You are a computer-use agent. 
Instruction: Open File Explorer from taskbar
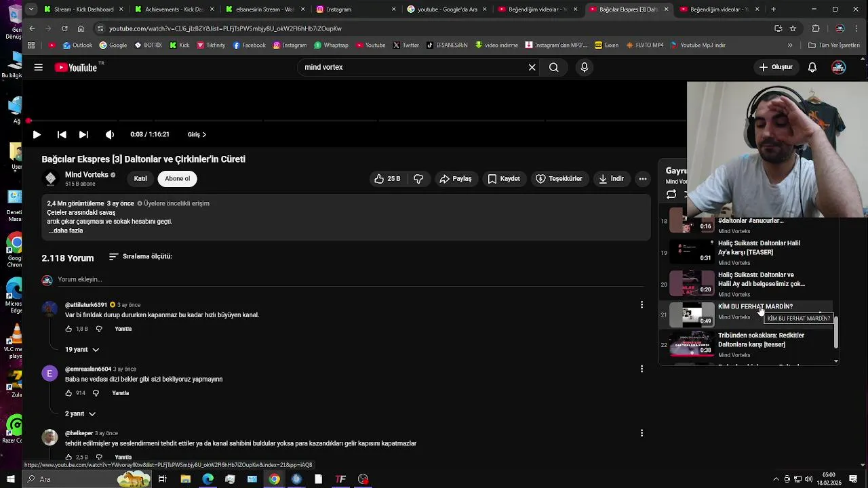(185, 479)
